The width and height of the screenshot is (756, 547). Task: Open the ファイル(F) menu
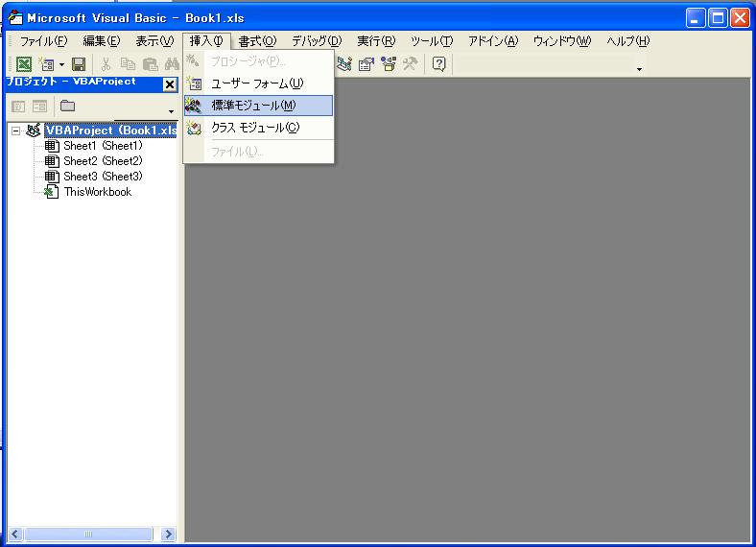point(43,41)
